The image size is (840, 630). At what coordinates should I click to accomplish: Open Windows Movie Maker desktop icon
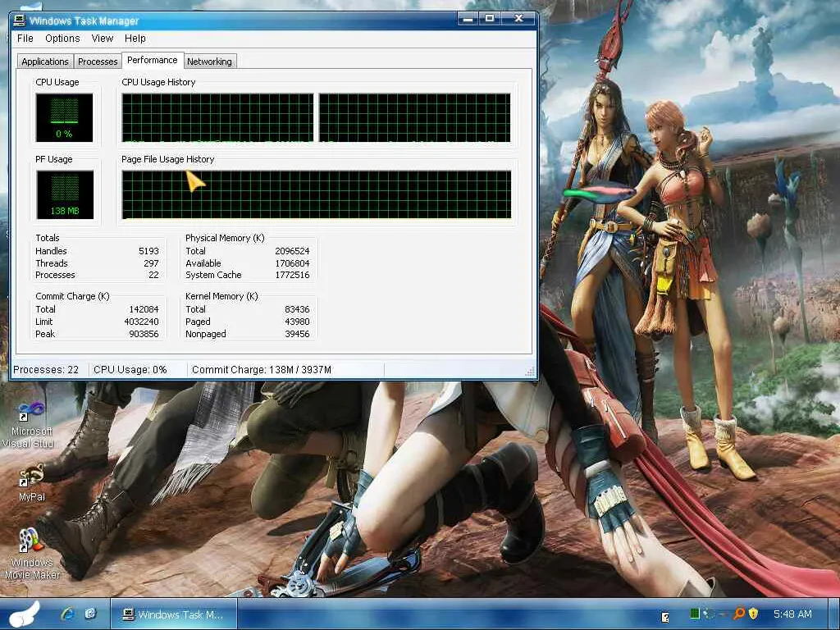click(x=31, y=541)
